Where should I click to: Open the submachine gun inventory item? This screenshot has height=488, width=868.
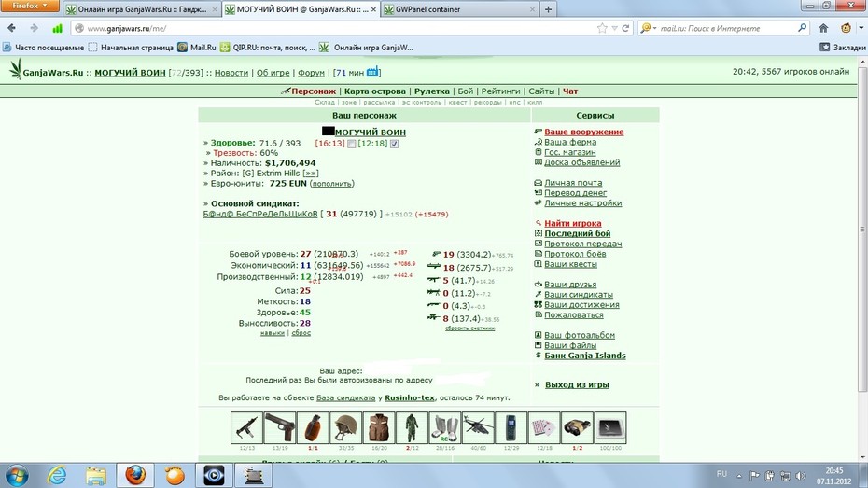tap(247, 427)
